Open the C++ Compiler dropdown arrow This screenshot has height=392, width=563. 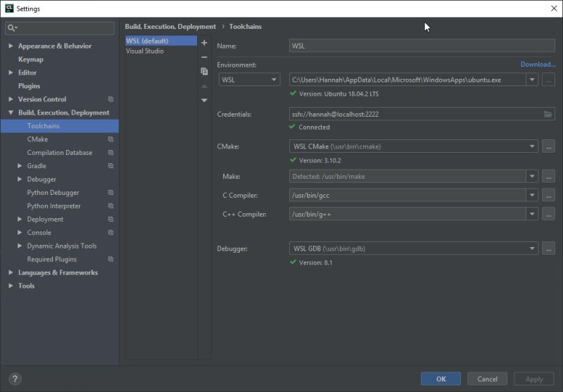[x=532, y=215]
